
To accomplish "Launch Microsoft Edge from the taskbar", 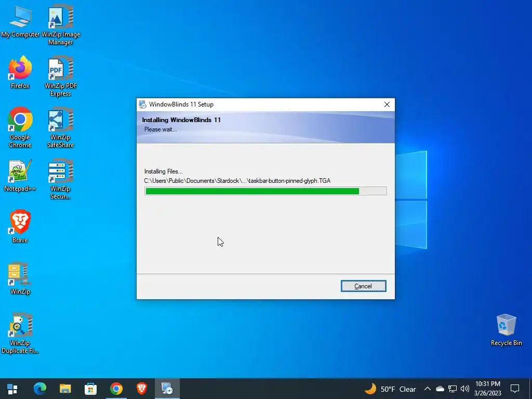I will tap(39, 389).
